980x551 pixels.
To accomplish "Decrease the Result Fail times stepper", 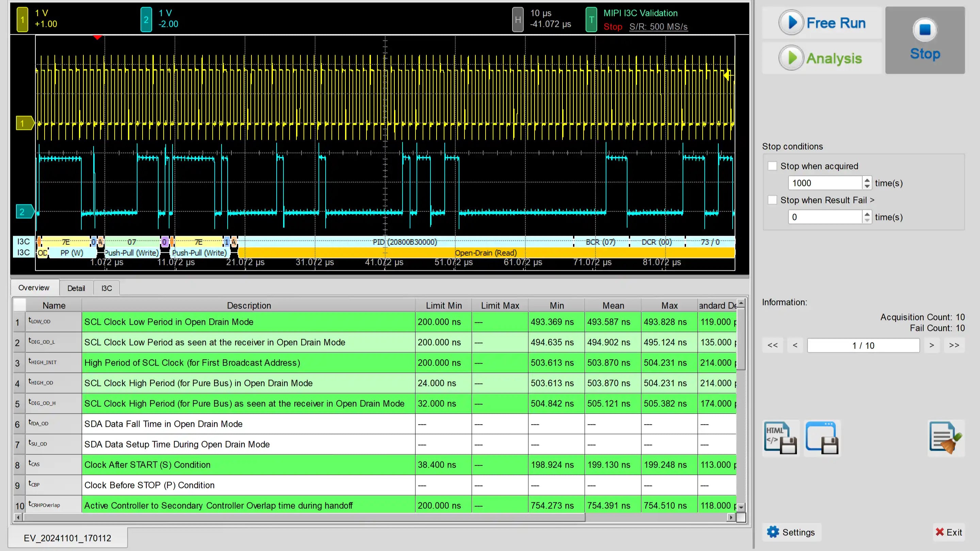I will click(x=867, y=220).
